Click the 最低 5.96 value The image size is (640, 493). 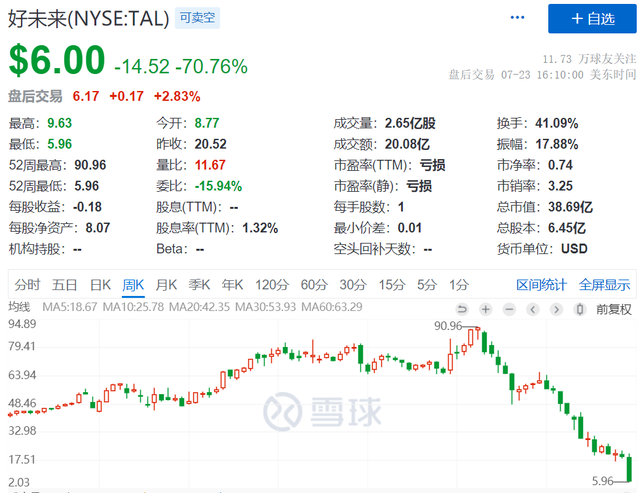(59, 144)
